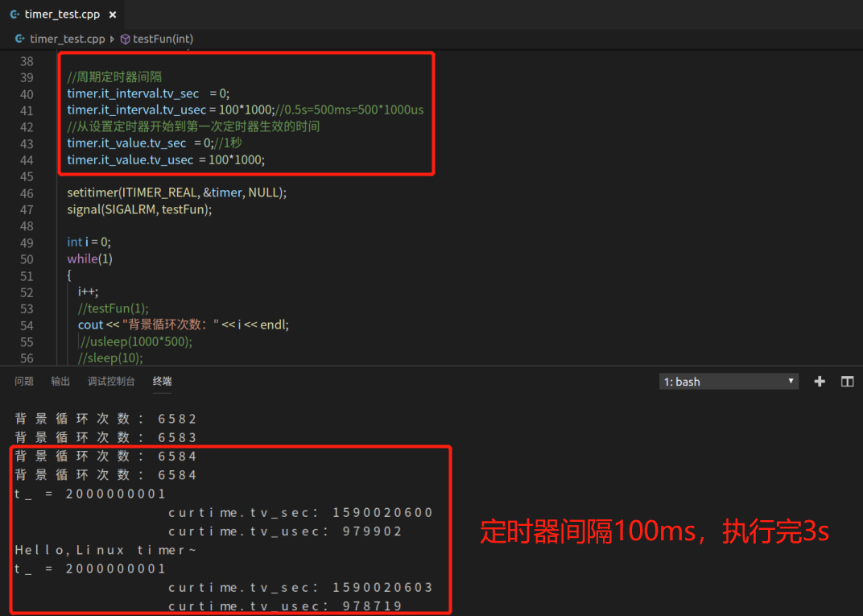Screen dimensions: 863x616
Task: Open the 调试控制台 panel tab
Action: [x=111, y=381]
